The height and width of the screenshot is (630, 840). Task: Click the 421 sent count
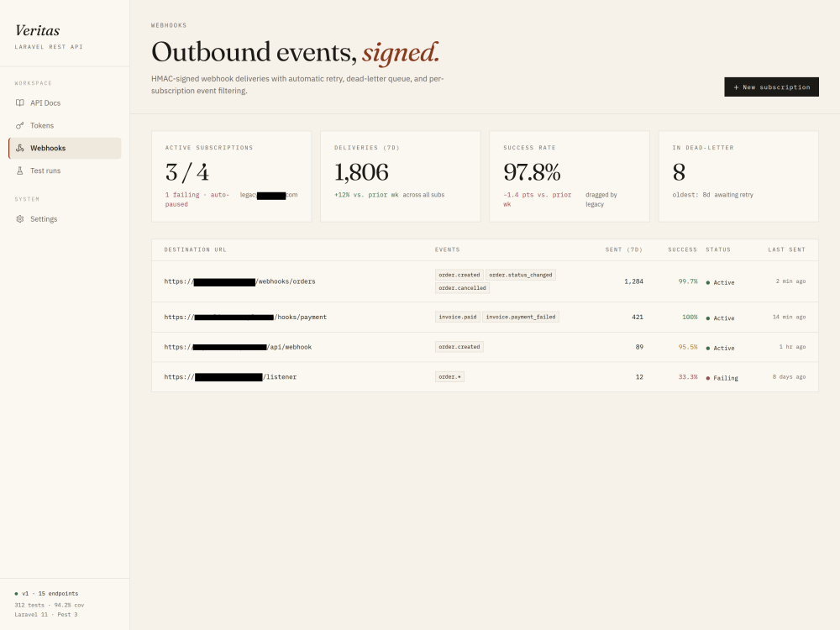tap(638, 318)
